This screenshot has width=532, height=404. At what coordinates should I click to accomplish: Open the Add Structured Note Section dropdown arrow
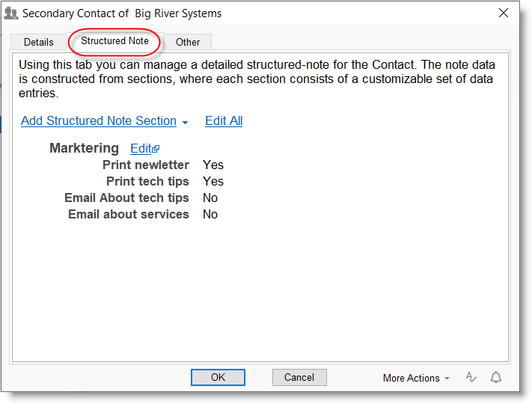185,122
